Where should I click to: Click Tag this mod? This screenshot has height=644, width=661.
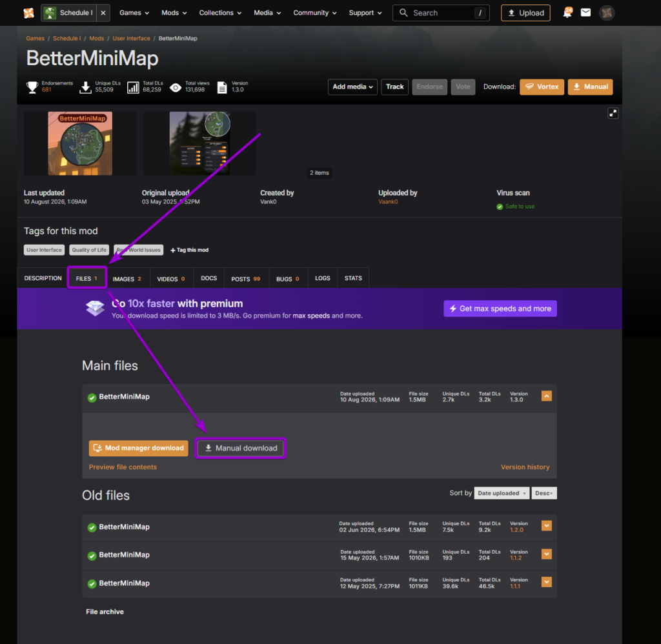pos(189,250)
